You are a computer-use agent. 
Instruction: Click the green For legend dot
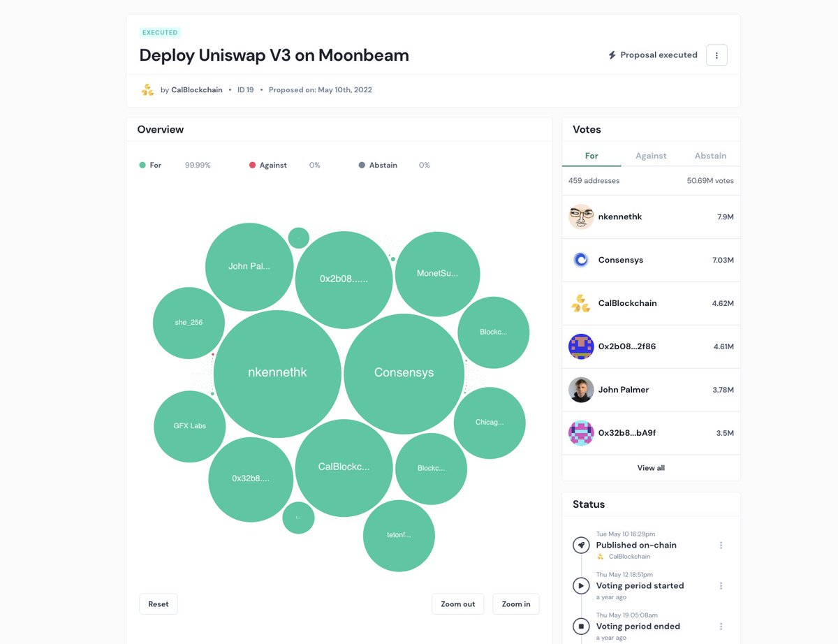click(x=142, y=166)
